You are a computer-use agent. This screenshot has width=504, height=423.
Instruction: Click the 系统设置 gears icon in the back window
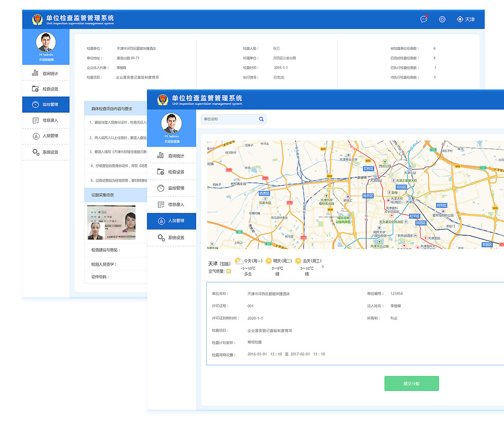coord(36,152)
